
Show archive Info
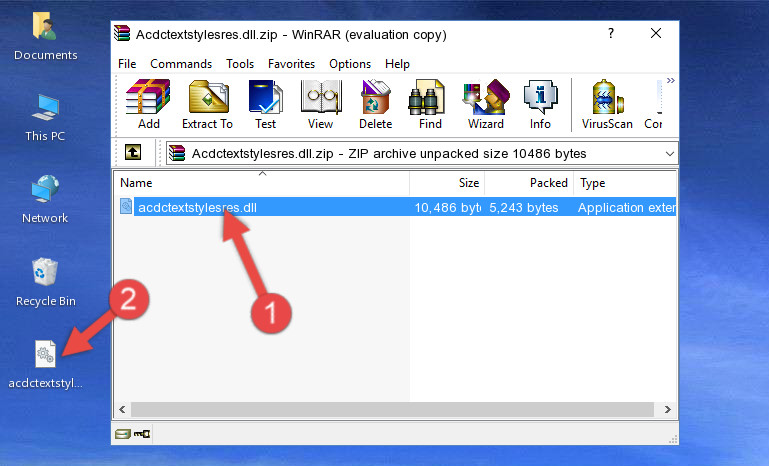540,104
